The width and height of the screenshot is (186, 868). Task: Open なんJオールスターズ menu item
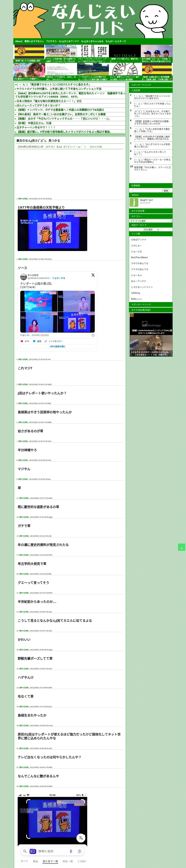115,41
